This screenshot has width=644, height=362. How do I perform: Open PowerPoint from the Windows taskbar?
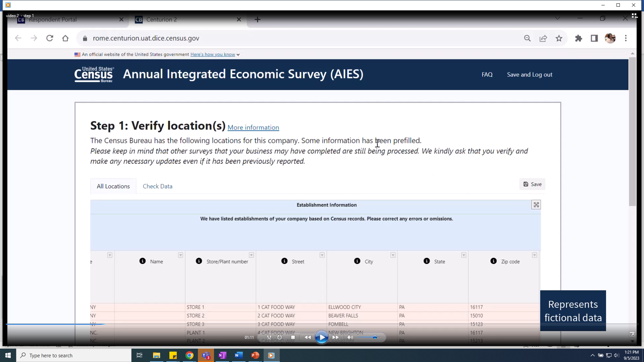click(255, 355)
